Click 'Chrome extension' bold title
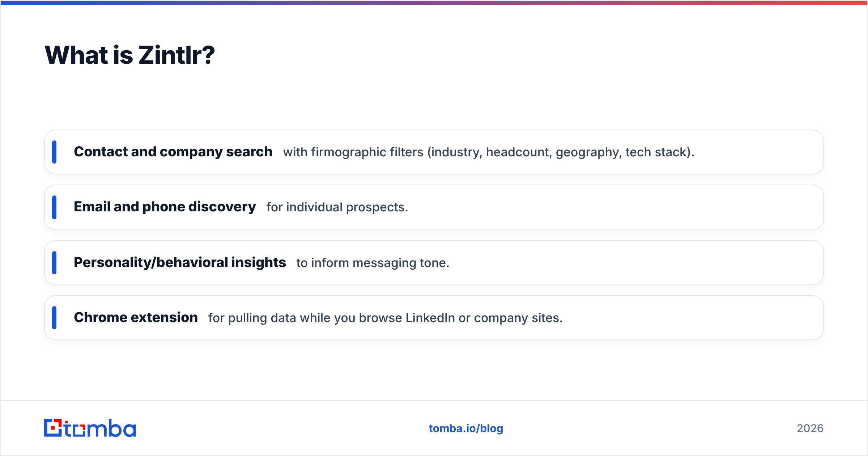868x456 pixels. click(x=136, y=318)
